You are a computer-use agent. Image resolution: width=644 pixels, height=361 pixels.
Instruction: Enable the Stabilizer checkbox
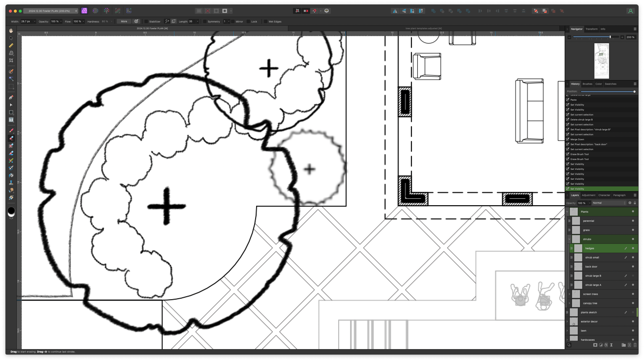tap(146, 22)
